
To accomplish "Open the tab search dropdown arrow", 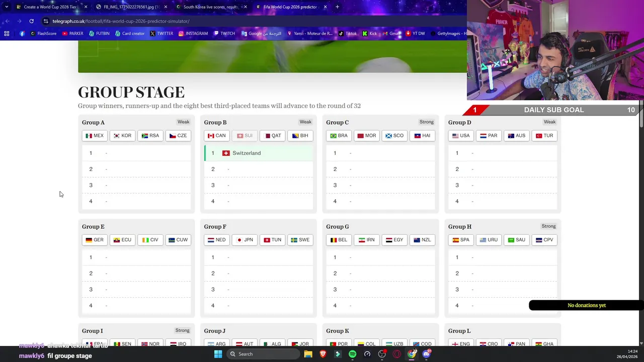I will click(x=6, y=7).
